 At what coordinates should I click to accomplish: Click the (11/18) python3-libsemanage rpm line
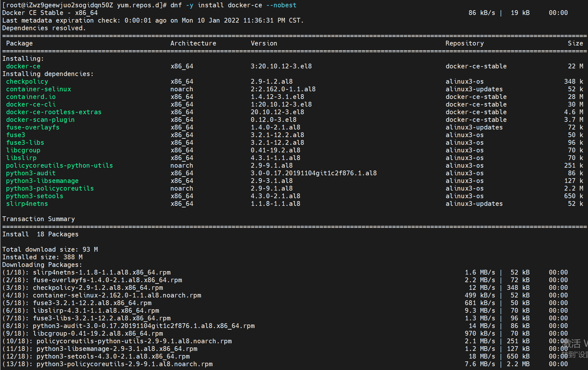[285, 349]
